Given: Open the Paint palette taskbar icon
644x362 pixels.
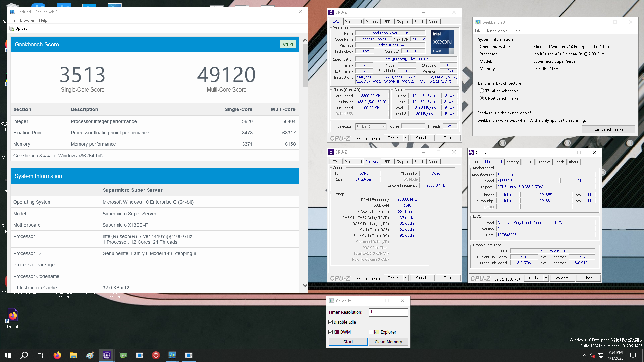Looking at the screenshot, I should pos(90,355).
